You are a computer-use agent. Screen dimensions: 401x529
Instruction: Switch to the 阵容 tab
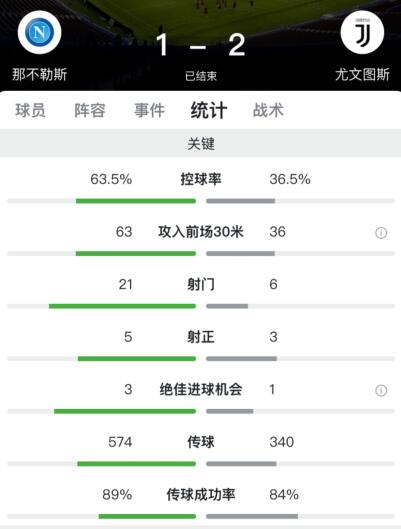coord(90,110)
